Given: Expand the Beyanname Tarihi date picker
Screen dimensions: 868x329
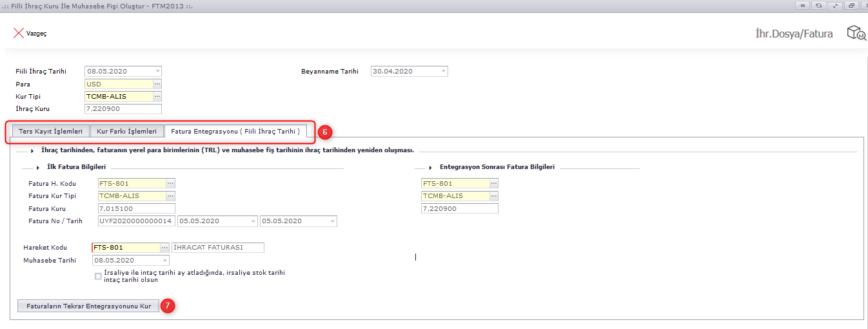Looking at the screenshot, I should point(443,72).
